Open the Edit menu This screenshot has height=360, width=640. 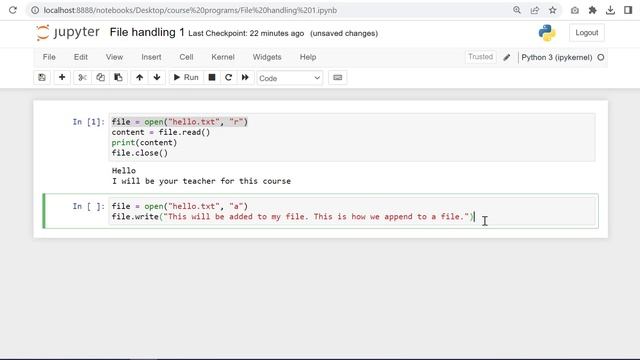coord(80,57)
